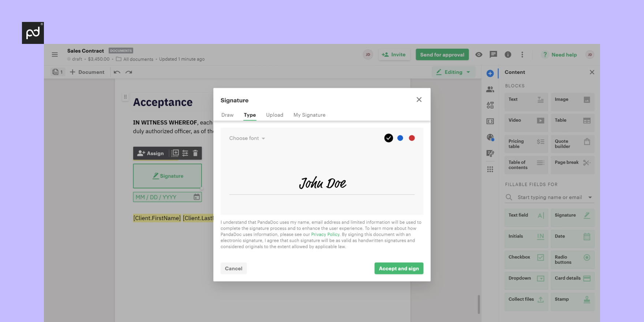This screenshot has width=644, height=322.
Task: Open the hamburger menu icon
Action: pos(55,55)
